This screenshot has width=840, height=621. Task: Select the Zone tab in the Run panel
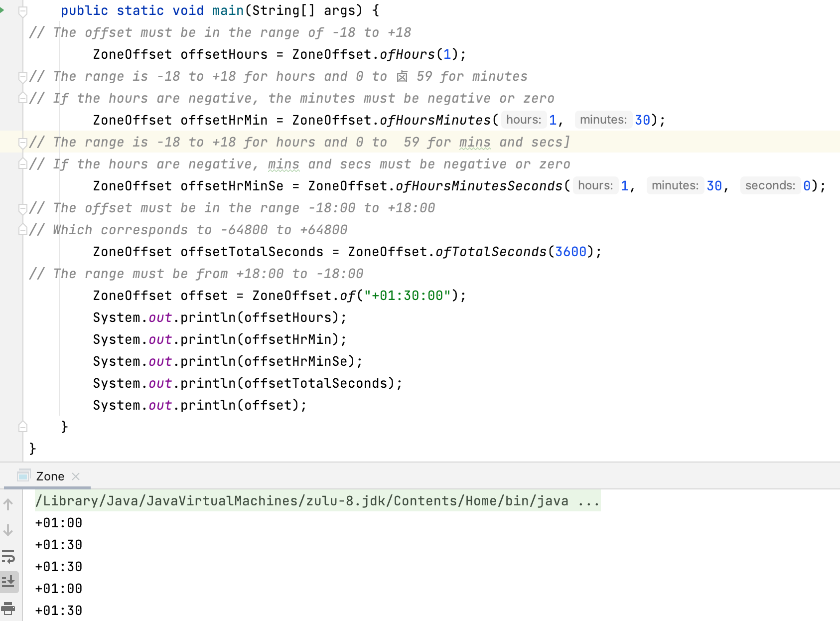(50, 476)
